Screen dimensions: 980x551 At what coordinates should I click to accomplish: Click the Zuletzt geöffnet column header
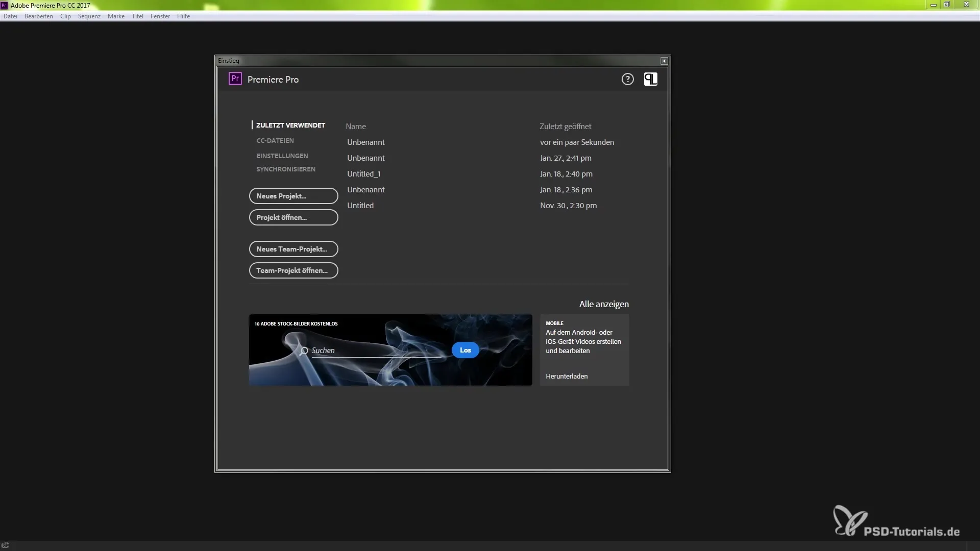tap(565, 127)
